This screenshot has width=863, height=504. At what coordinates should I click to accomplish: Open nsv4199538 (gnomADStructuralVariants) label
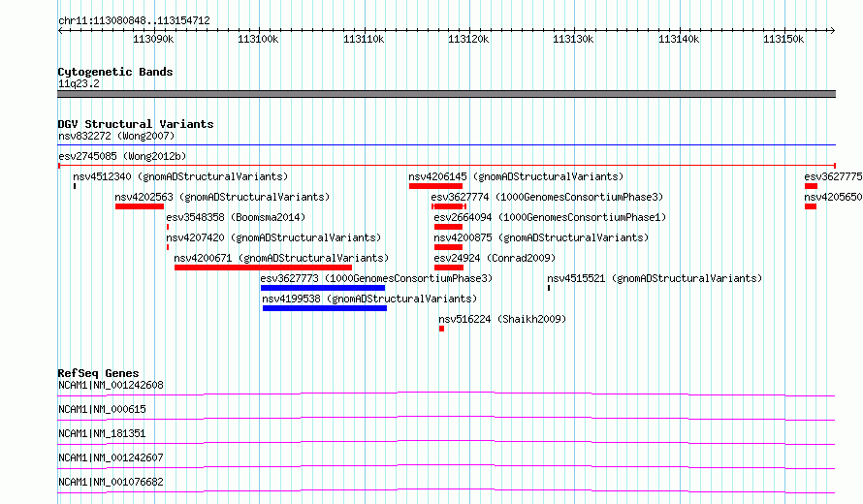[x=369, y=299]
